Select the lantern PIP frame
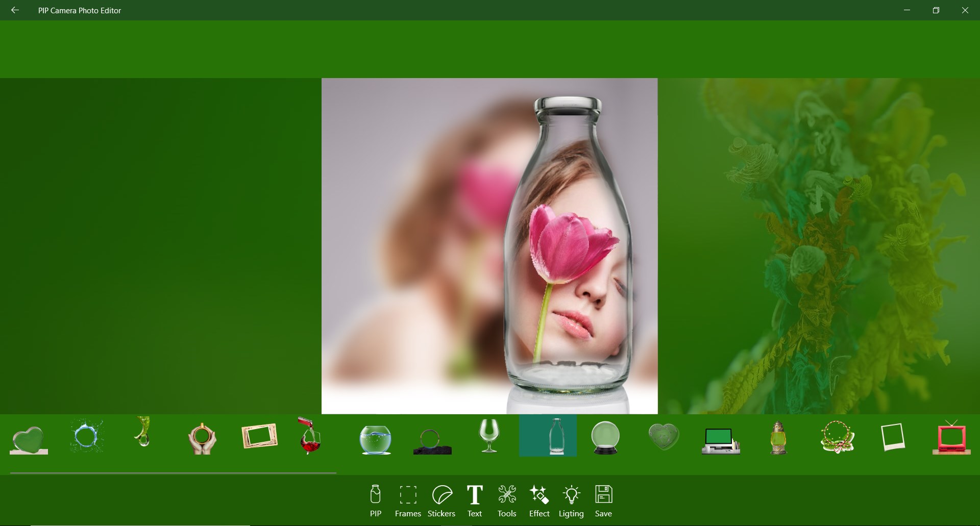980x526 pixels. [x=778, y=438]
